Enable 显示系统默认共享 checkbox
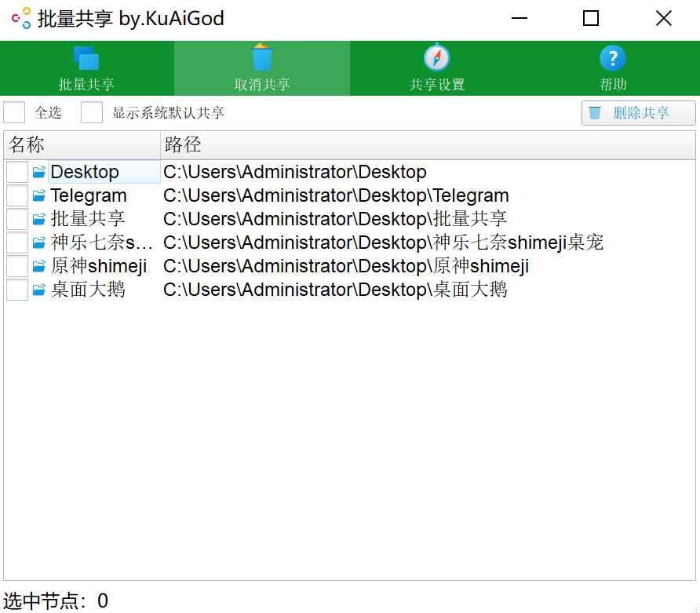The width and height of the screenshot is (700, 613). point(92,112)
